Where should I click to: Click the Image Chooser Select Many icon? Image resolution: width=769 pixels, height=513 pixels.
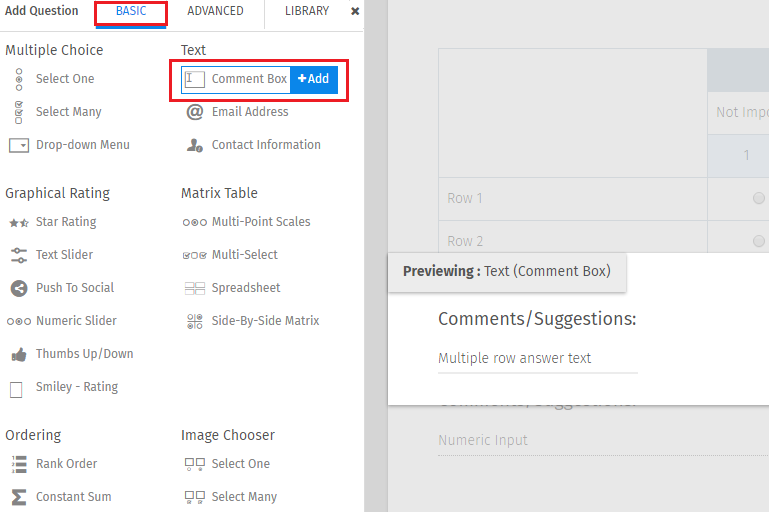point(195,497)
